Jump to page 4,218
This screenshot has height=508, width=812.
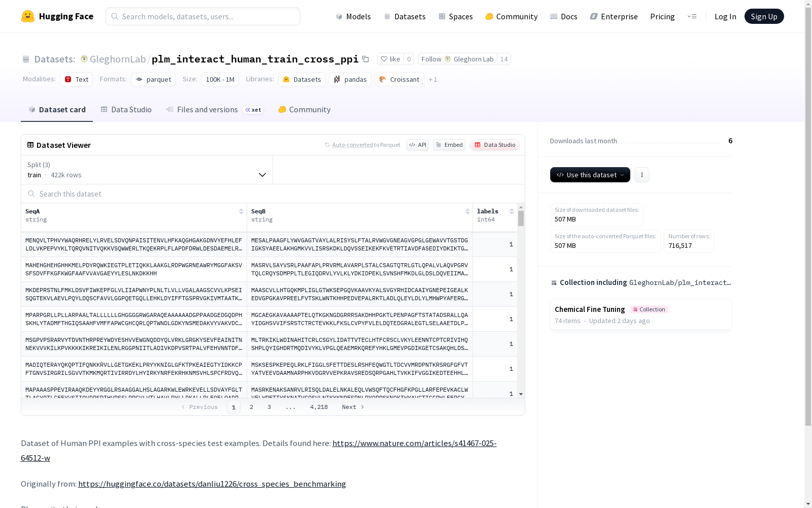tap(319, 407)
